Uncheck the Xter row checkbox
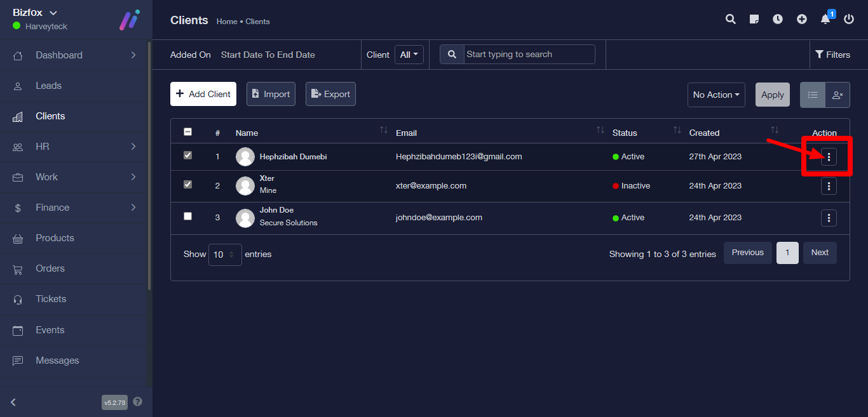Image resolution: width=868 pixels, height=417 pixels. 187,185
